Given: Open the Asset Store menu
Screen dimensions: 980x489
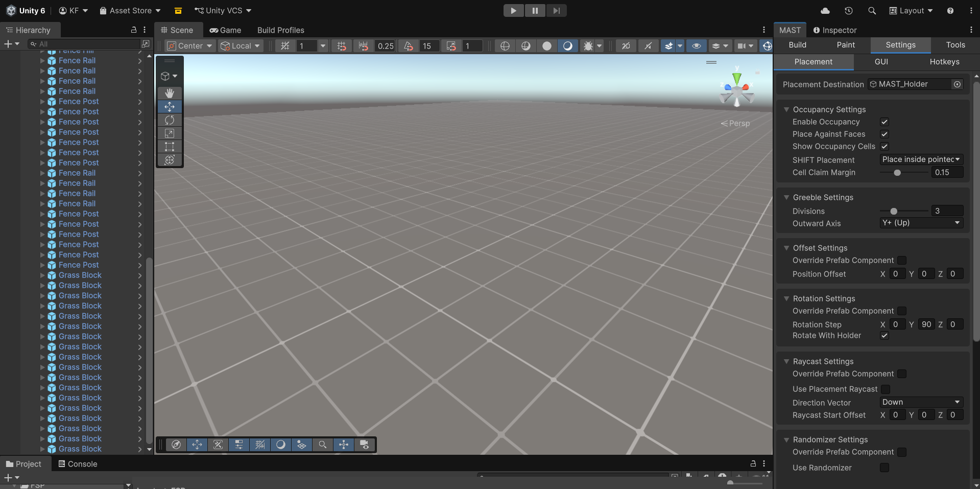Looking at the screenshot, I should click(130, 11).
